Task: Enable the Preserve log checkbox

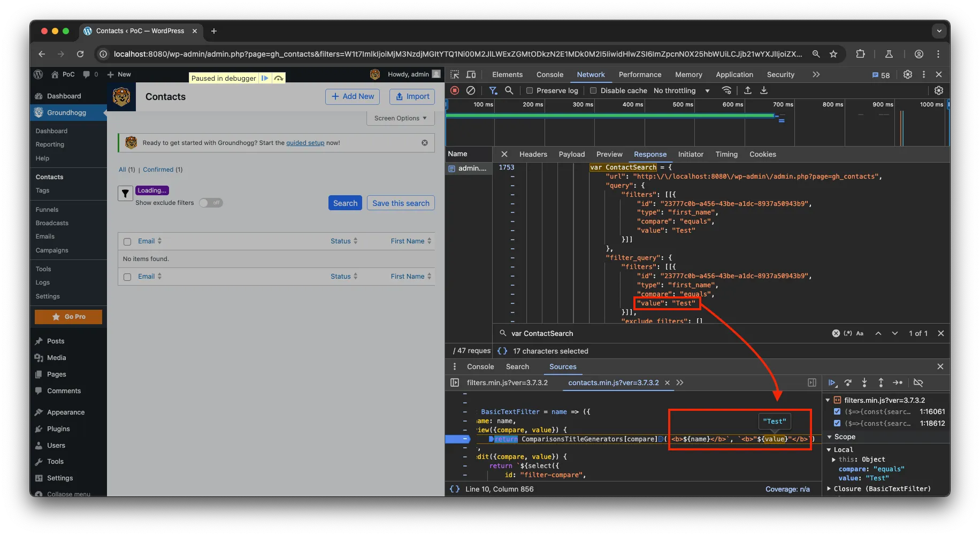Action: point(530,90)
